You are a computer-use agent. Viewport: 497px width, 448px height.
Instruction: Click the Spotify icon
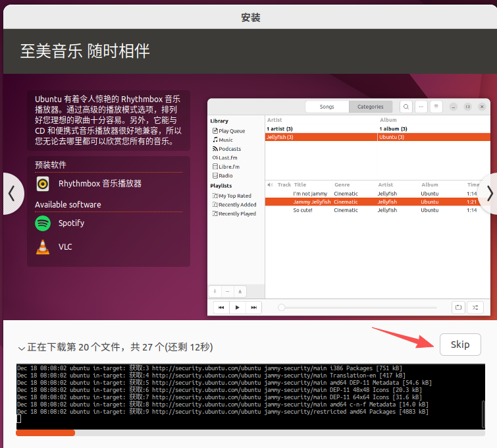[43, 223]
